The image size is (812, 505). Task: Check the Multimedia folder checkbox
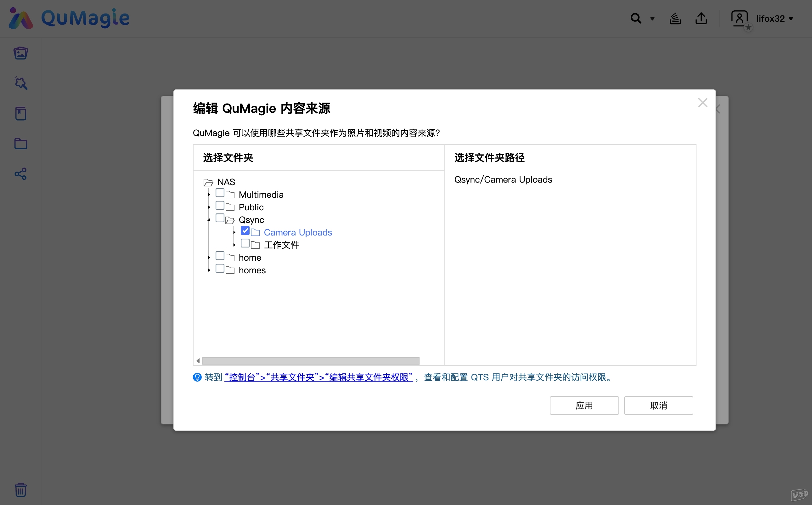coord(220,193)
